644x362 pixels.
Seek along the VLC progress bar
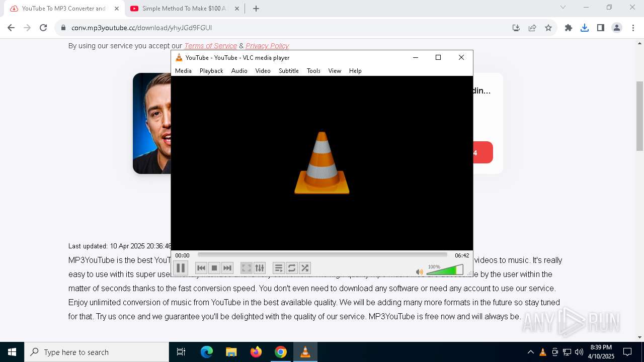click(x=322, y=255)
